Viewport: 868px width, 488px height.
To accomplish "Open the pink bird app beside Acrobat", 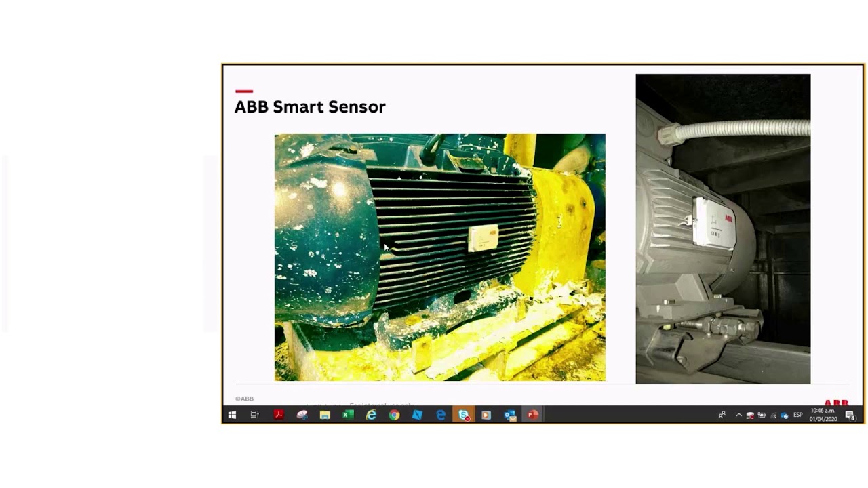I will [x=302, y=415].
